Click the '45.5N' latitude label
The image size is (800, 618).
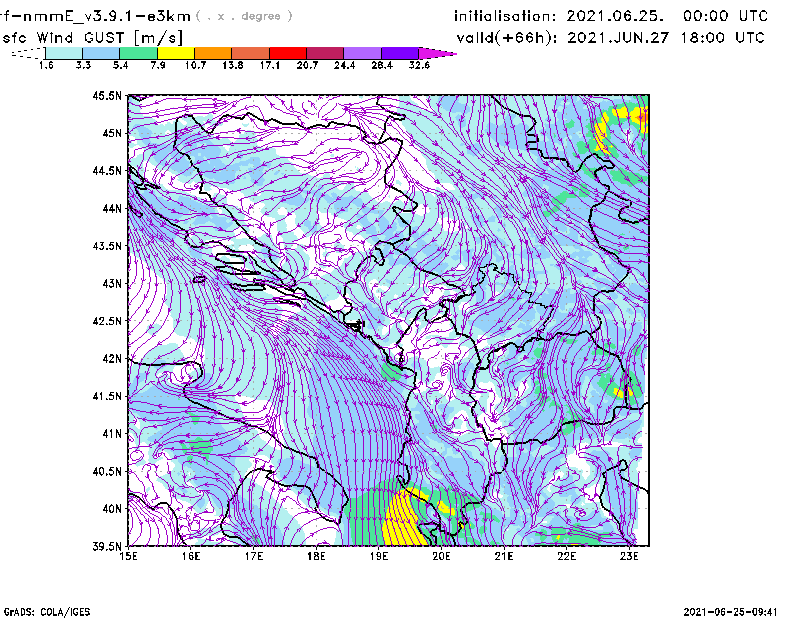107,95
